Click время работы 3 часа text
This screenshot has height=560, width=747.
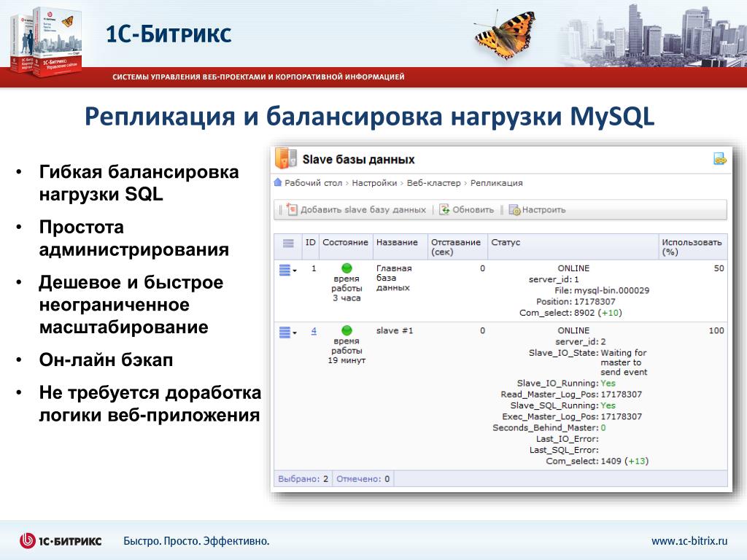[x=347, y=288]
